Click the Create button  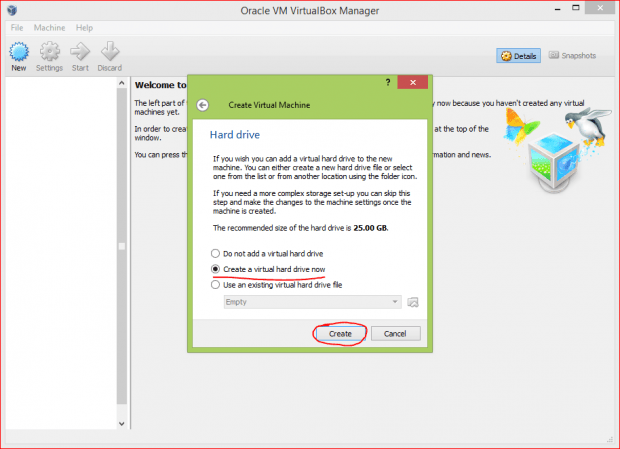click(340, 334)
